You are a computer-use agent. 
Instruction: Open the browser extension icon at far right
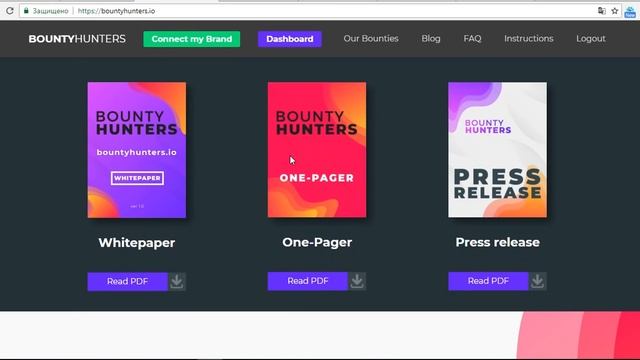click(630, 11)
